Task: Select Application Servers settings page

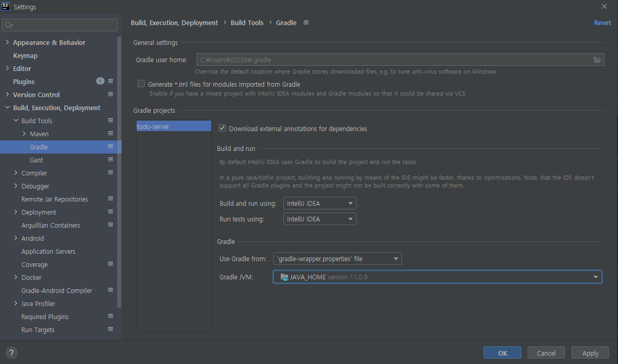Action: point(48,251)
